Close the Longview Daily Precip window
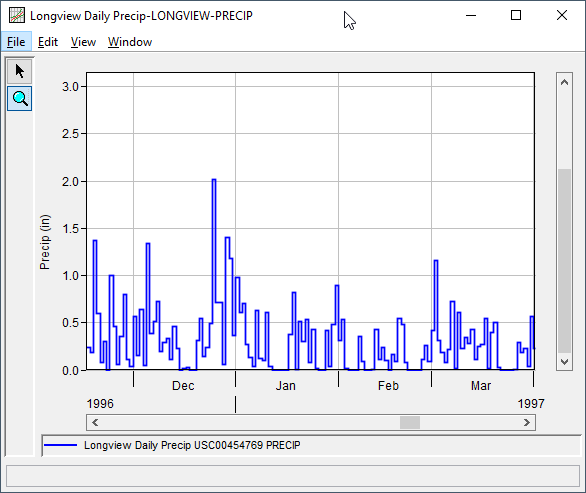The width and height of the screenshot is (586, 493). [562, 16]
